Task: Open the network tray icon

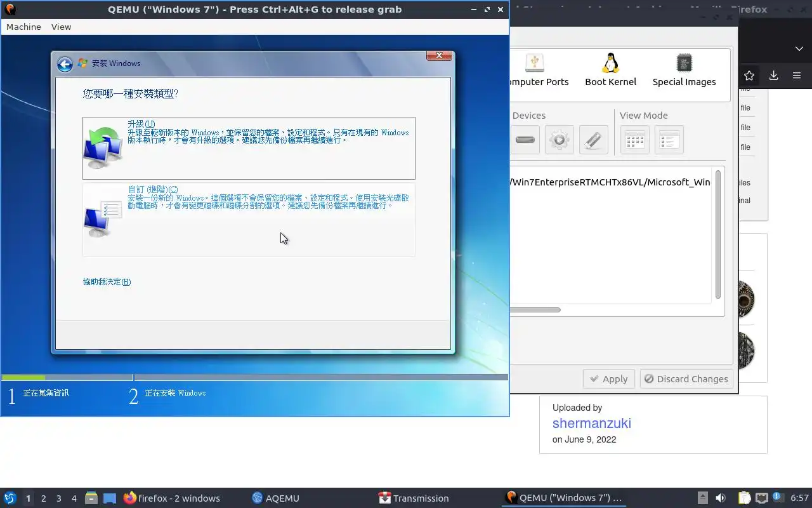Action: click(761, 498)
